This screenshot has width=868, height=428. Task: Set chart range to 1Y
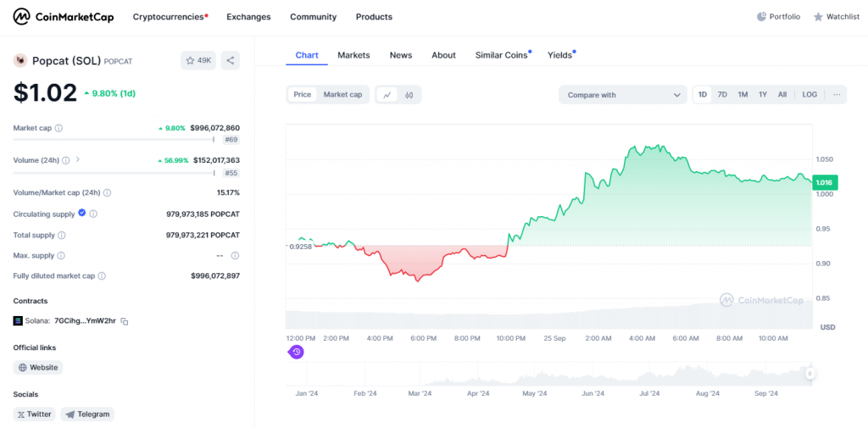click(x=763, y=95)
